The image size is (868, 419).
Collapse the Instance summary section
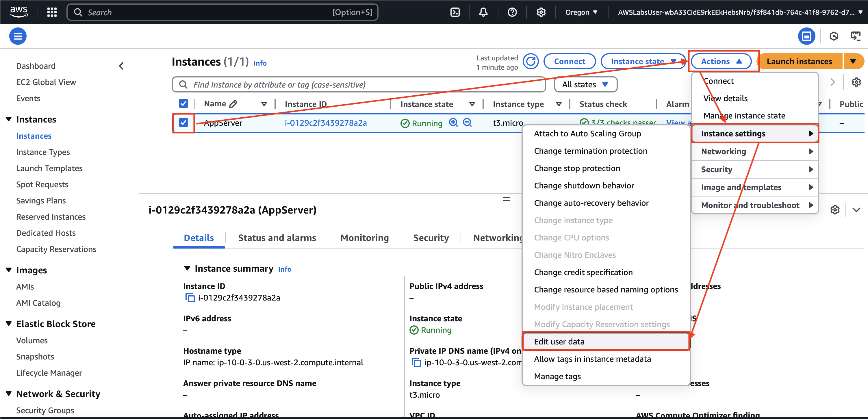click(187, 268)
